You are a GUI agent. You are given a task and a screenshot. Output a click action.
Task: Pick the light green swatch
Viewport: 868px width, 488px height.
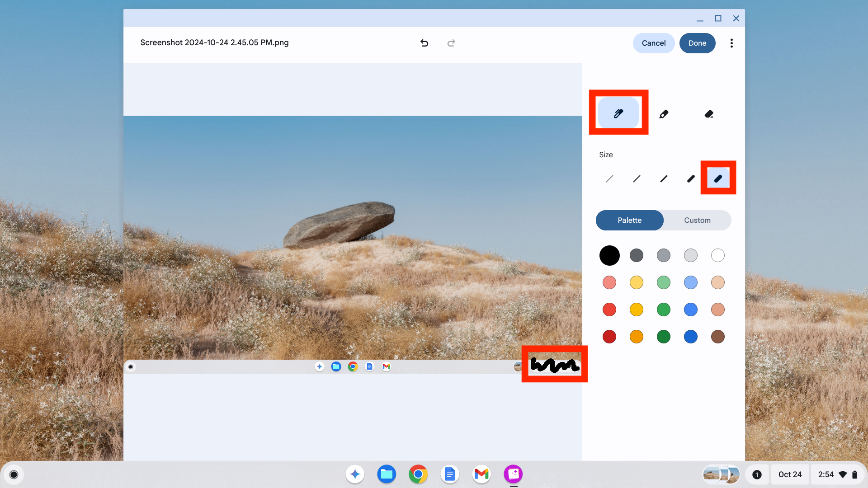tap(664, 282)
